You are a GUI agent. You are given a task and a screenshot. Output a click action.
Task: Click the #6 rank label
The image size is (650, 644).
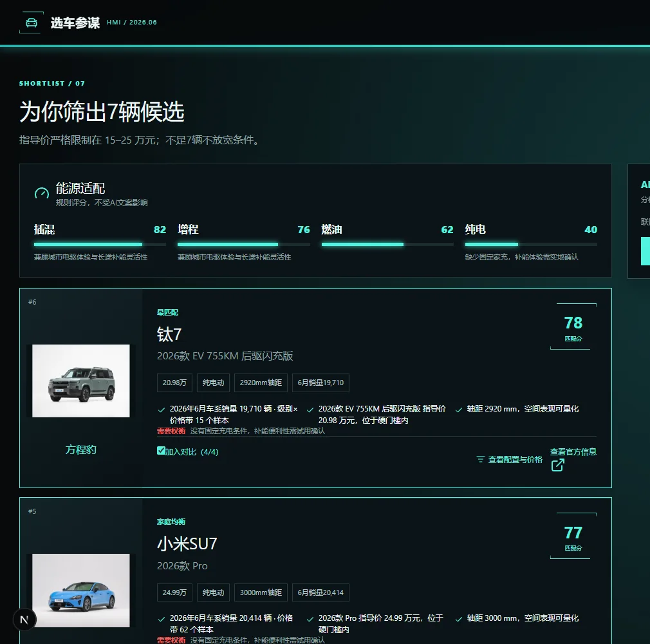[x=32, y=302]
